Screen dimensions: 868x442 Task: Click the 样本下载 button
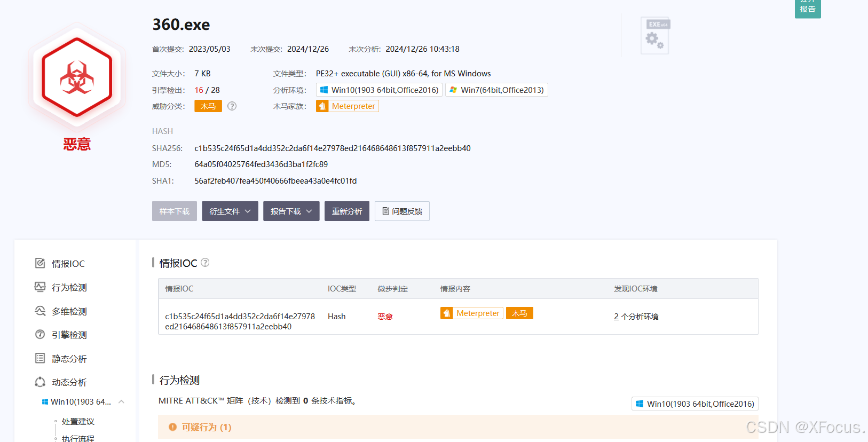coord(175,211)
